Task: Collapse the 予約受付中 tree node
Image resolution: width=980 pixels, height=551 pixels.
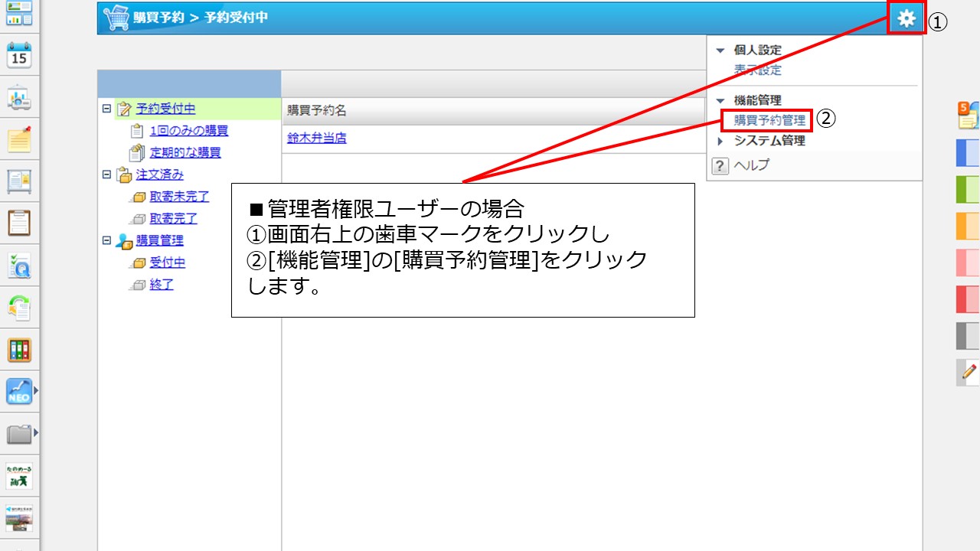Action: (106, 109)
